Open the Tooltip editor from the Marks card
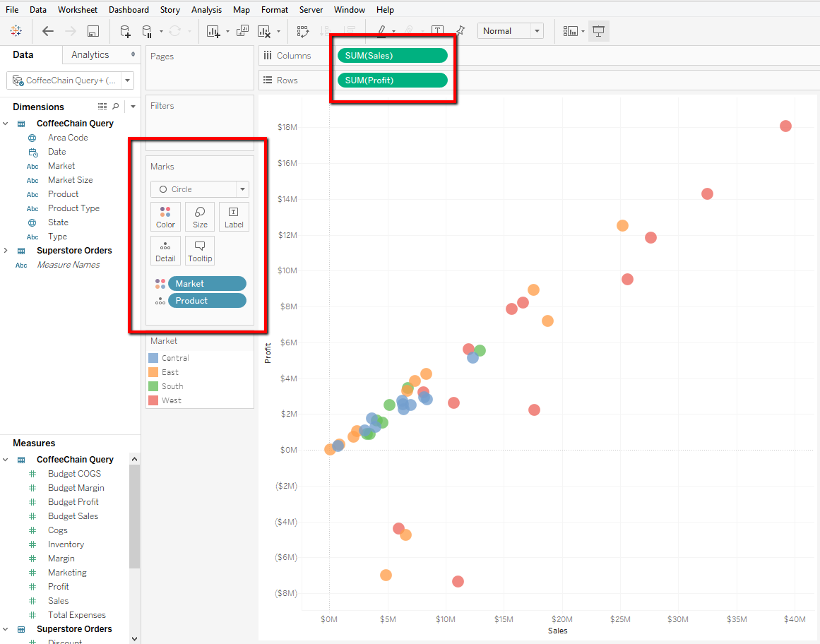The width and height of the screenshot is (820, 644). 199,250
